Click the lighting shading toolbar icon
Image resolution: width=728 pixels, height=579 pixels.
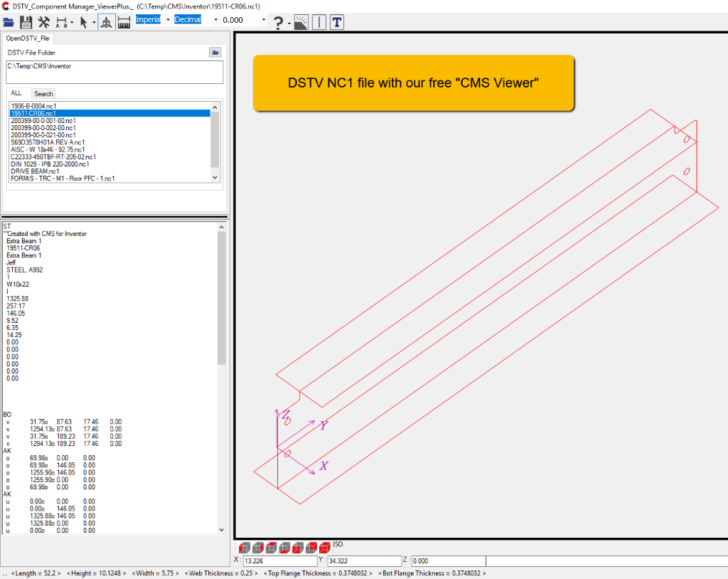[x=301, y=22]
